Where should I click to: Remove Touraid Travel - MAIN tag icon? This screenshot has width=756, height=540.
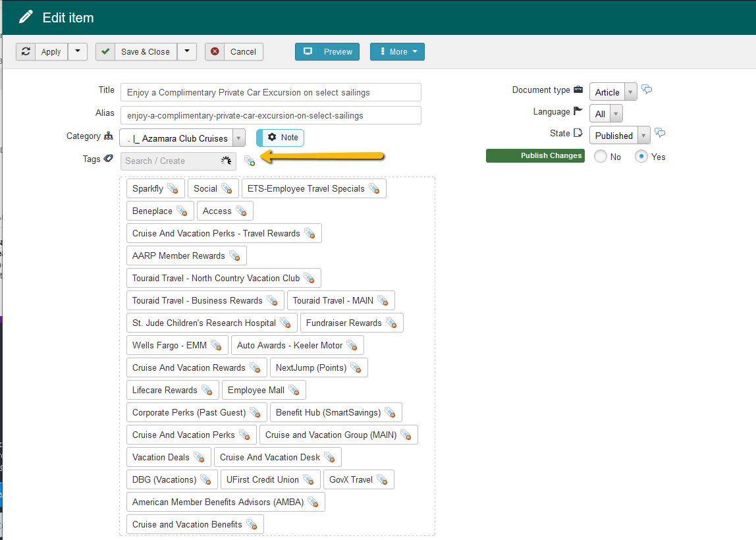click(383, 300)
